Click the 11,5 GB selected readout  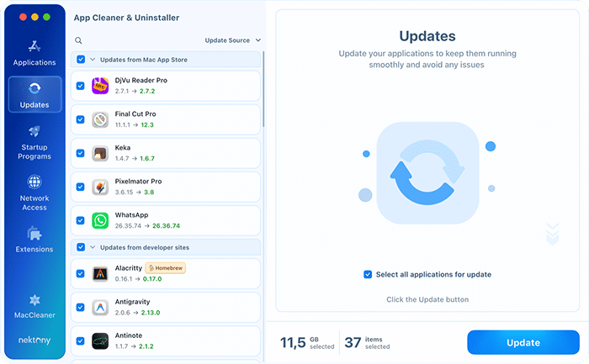tap(307, 342)
